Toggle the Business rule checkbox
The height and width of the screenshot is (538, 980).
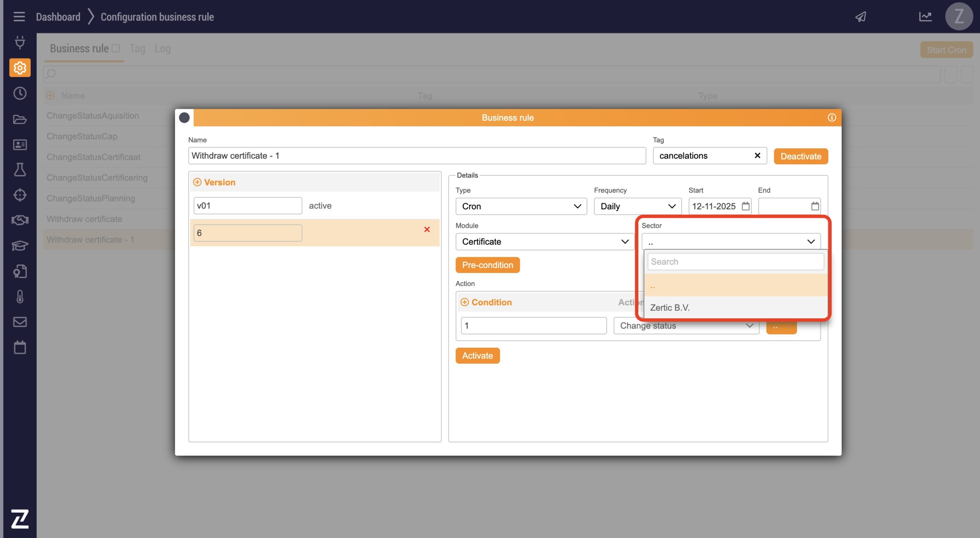[116, 48]
